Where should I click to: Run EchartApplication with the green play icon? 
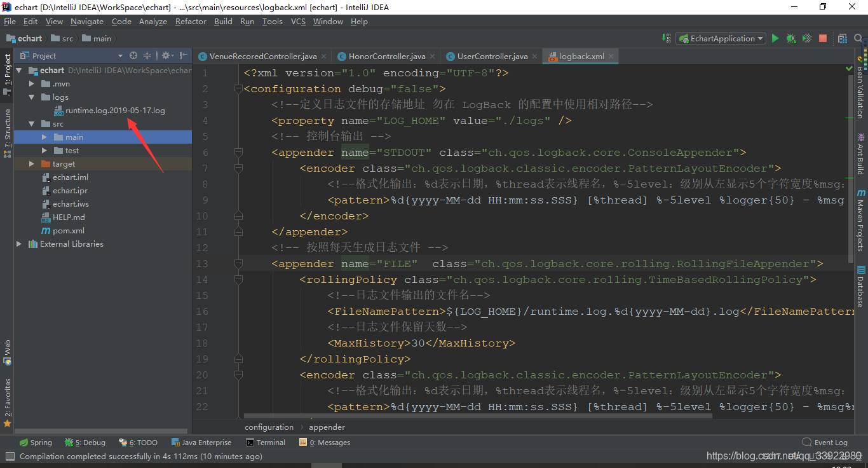pos(775,39)
